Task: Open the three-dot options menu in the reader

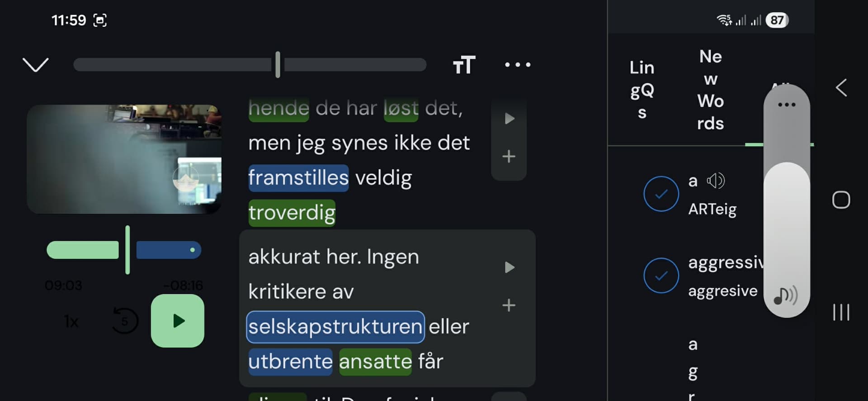Action: (x=518, y=65)
